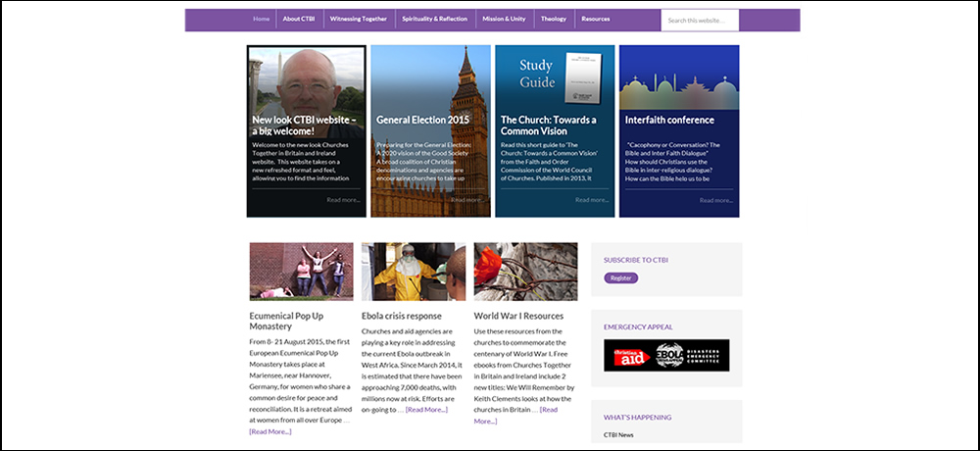Open the CTBI News link
Viewport: 980px width, 451px height.
click(x=618, y=434)
